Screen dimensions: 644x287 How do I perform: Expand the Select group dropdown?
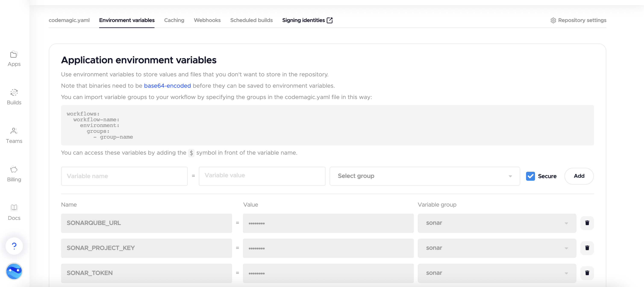pyautogui.click(x=425, y=176)
